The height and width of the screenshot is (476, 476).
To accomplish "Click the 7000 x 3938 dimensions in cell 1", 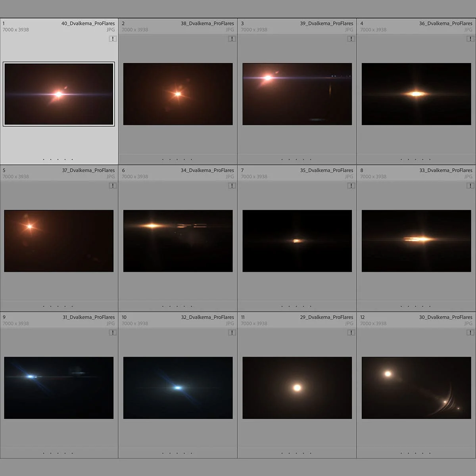I will [16, 30].
